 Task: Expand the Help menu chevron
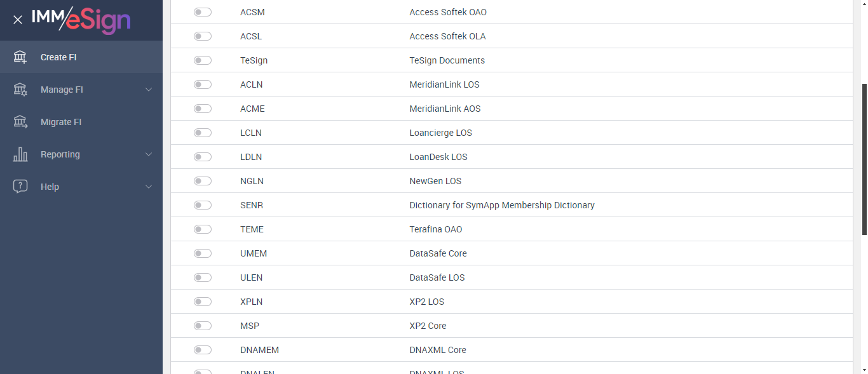[149, 187]
